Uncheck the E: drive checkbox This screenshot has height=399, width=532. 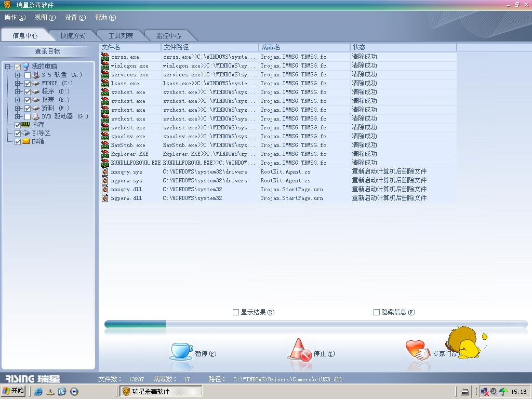tap(28, 100)
